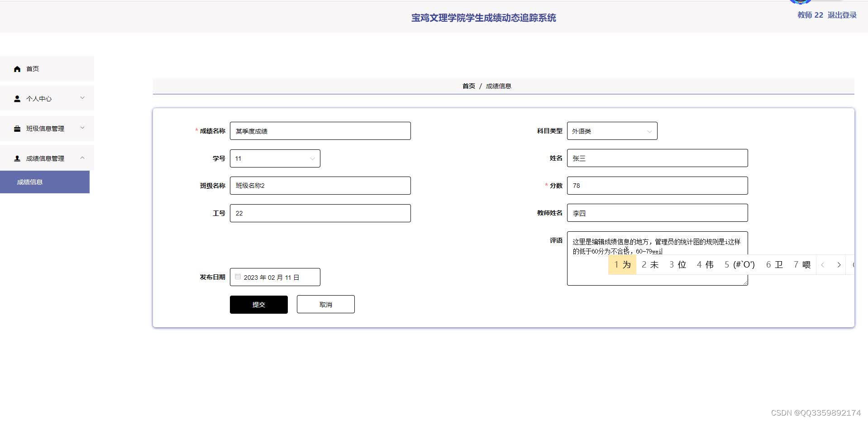Choose IME candidate 1 为
Viewport: 868px width, 421px height.
coord(622,265)
